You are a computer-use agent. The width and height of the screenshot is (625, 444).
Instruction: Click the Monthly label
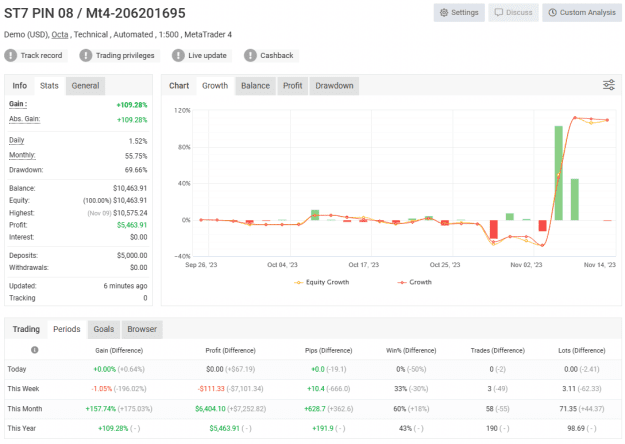[22, 155]
